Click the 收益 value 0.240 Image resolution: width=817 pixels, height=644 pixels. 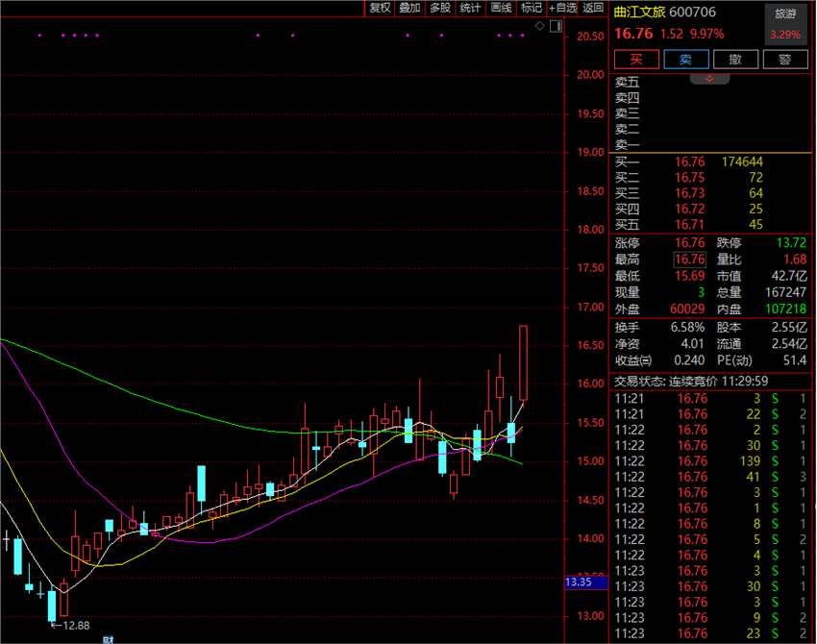689,360
